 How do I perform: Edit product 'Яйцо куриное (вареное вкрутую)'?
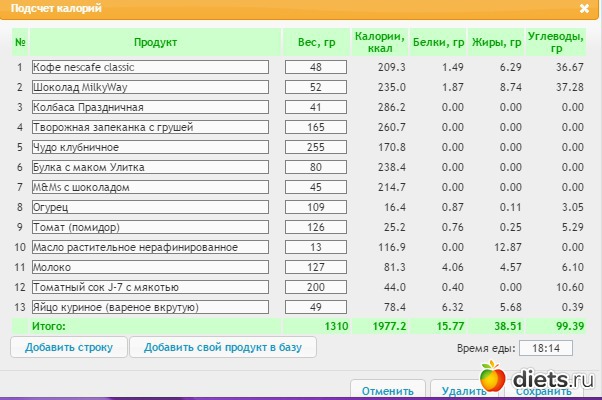tap(150, 307)
